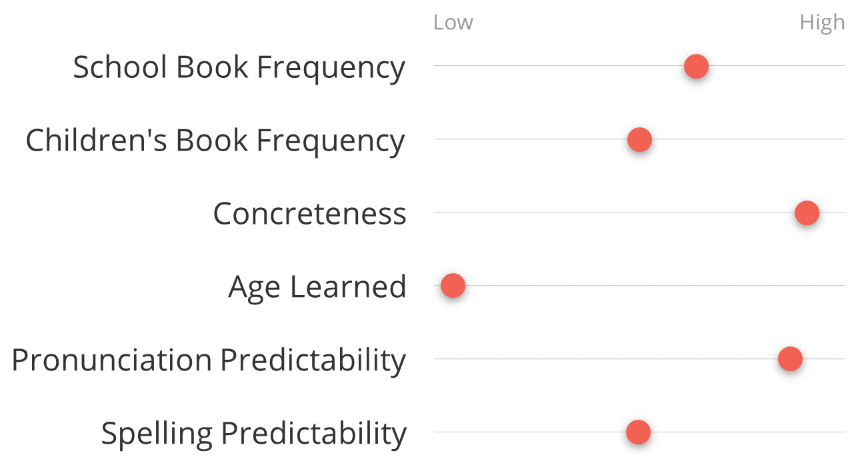Click the Concreteness slider track line
The width and height of the screenshot is (868, 473).
(x=600, y=213)
